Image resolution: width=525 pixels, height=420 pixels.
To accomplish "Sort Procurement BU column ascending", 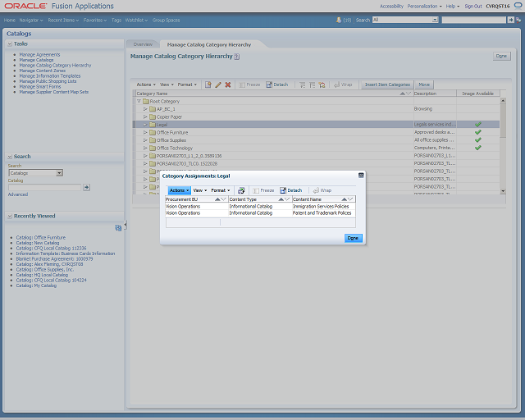I will tap(217, 199).
